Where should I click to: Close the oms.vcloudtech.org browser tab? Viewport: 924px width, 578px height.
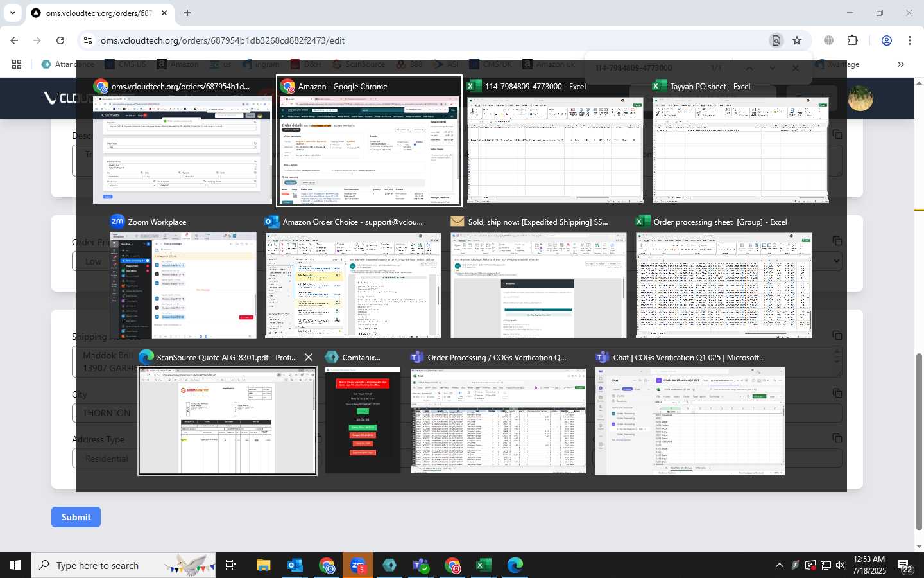tap(164, 13)
